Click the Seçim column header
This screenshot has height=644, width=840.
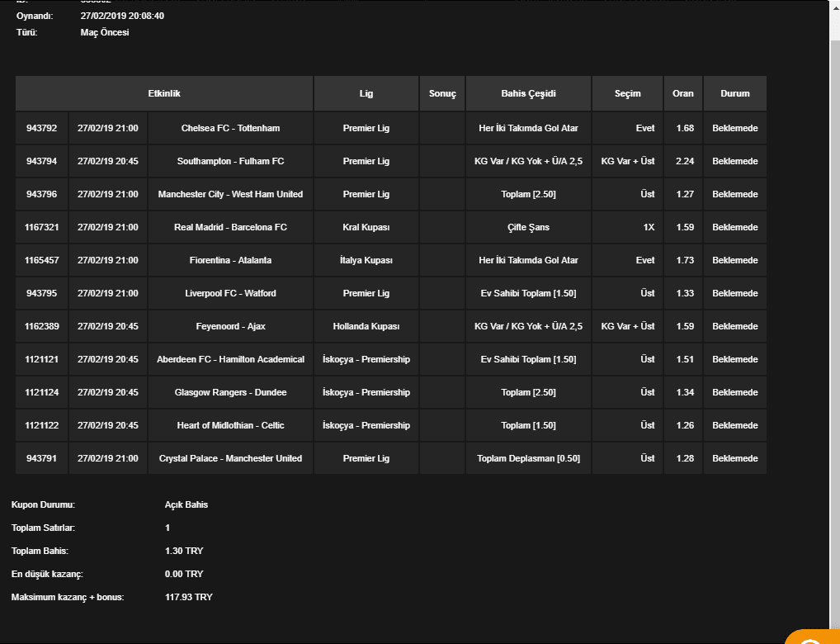click(x=627, y=93)
